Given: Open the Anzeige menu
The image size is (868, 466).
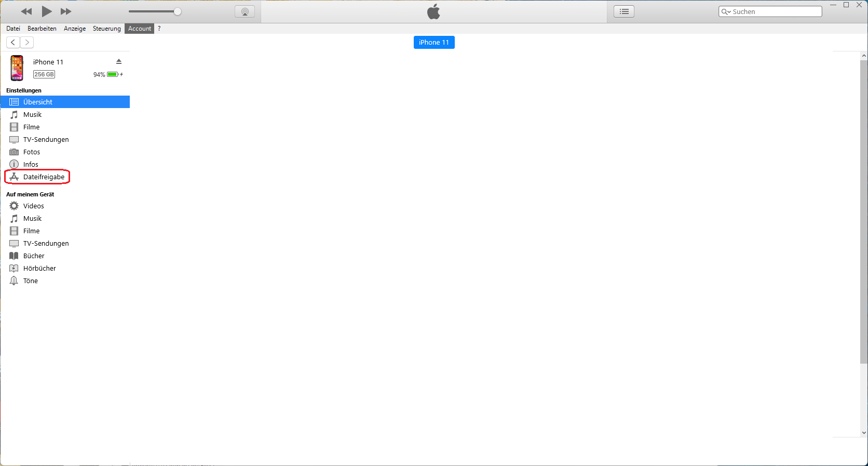Looking at the screenshot, I should tap(75, 29).
